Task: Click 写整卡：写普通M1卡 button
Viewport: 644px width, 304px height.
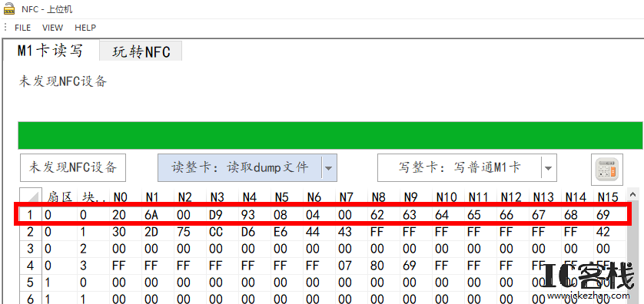Action: 460,167
